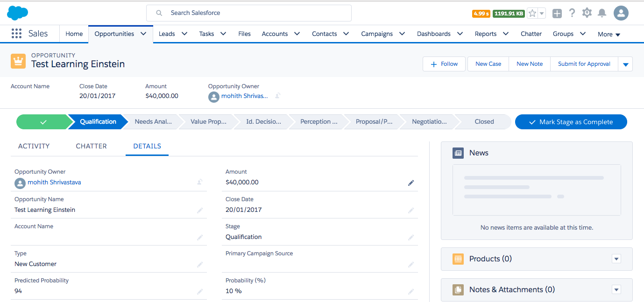644x302 pixels.
Task: Create a New Note
Action: (530, 64)
